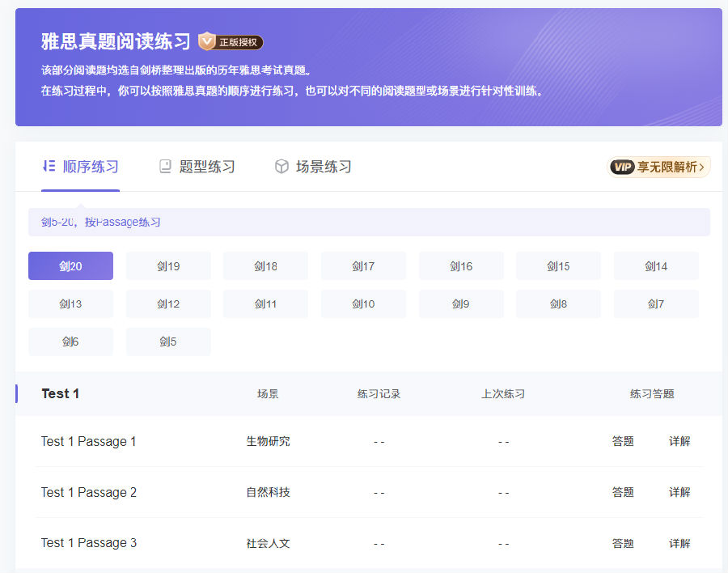
Task: Open the VIP 享无限解析 arrow
Action: coord(701,168)
